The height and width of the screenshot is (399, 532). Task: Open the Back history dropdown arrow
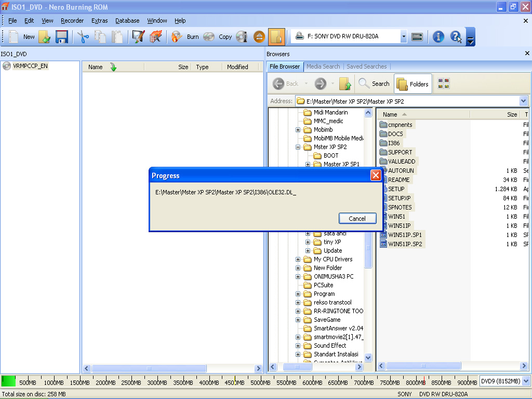(306, 84)
